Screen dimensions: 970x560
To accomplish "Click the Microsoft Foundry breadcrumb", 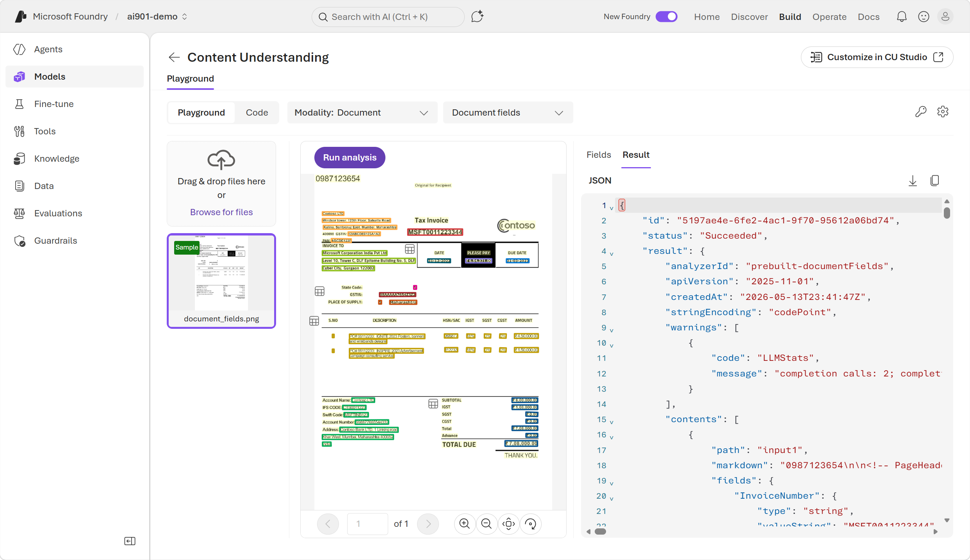I will [70, 16].
